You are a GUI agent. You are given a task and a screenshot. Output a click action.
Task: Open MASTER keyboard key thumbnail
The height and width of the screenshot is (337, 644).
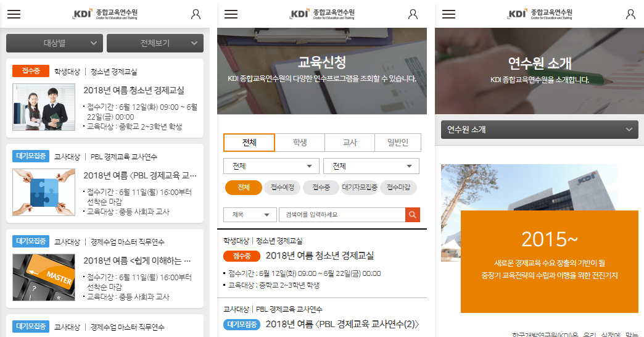coord(44,277)
